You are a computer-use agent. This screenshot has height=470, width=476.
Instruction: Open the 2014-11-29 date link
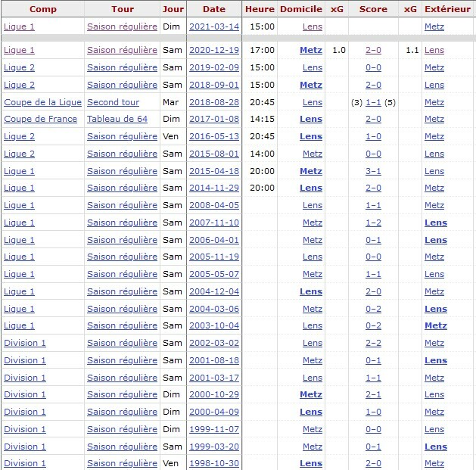click(x=214, y=188)
